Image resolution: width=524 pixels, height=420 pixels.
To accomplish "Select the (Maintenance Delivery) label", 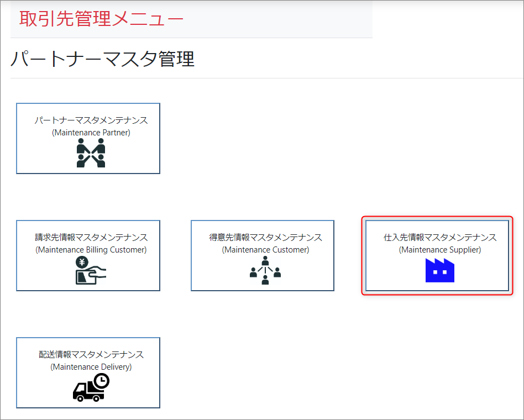I will [91, 367].
